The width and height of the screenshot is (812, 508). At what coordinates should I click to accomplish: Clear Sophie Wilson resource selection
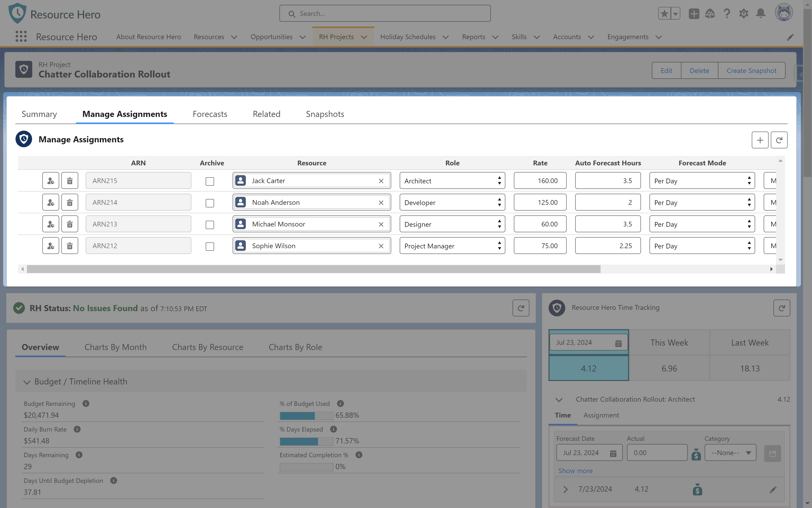tap(381, 246)
